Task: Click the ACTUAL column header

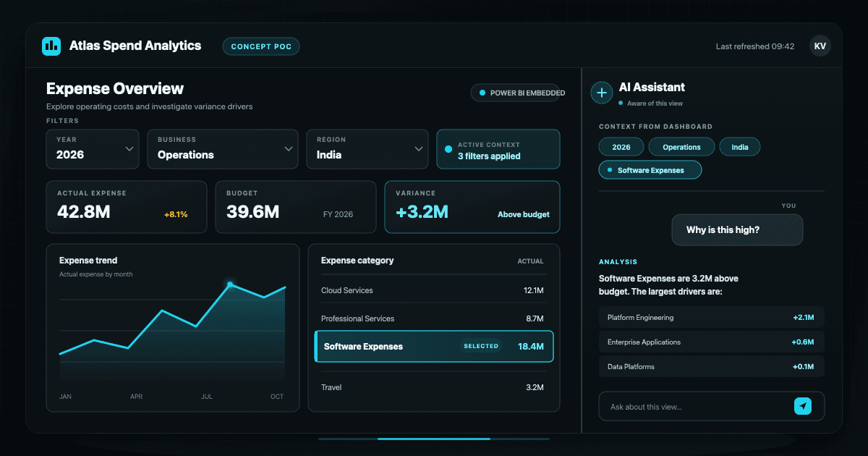Action: pos(530,261)
